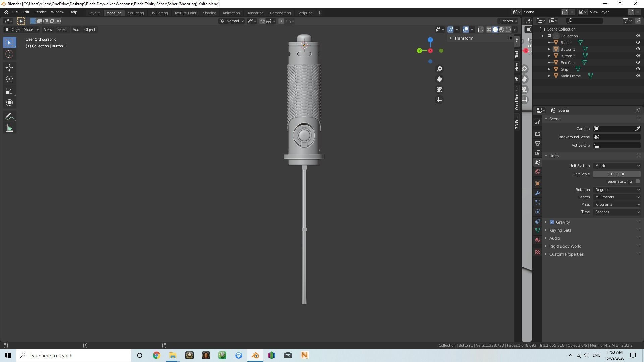
Task: Open the File menu
Action: [15, 12]
